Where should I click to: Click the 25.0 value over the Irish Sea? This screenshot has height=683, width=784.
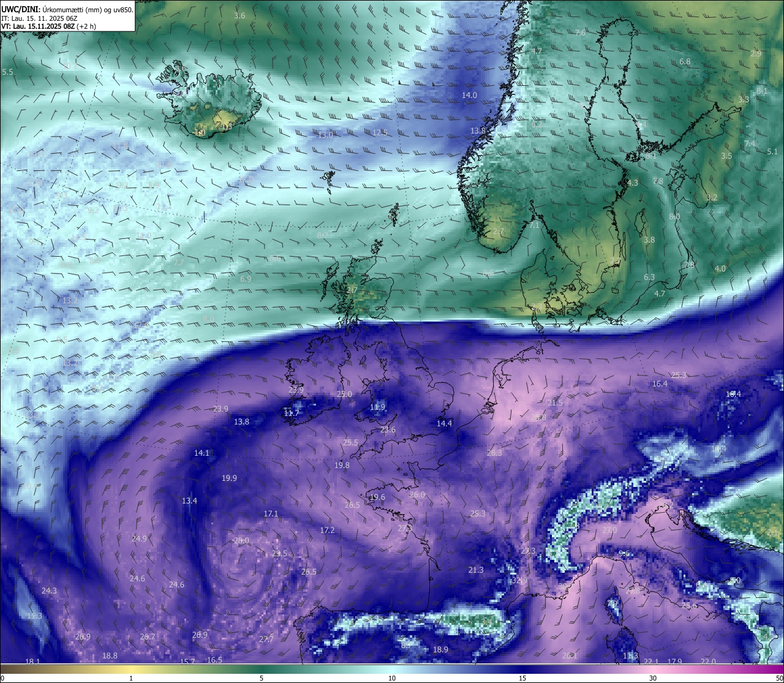pyautogui.click(x=344, y=394)
